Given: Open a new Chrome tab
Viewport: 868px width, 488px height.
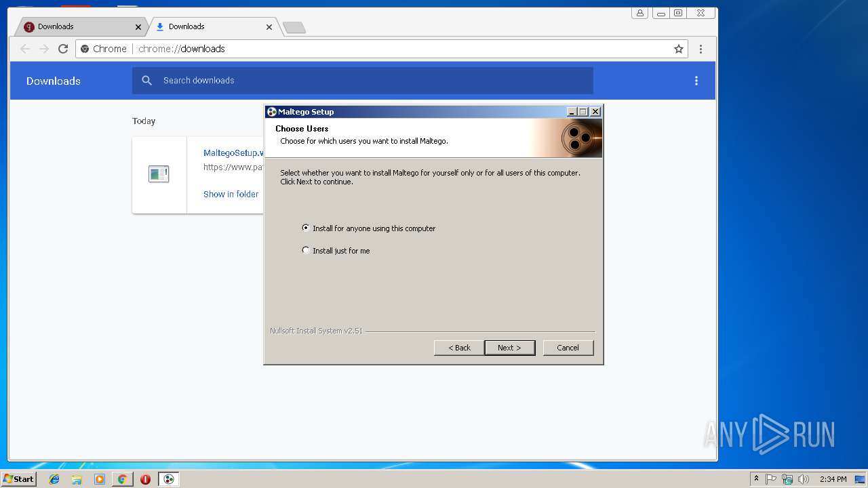Looking at the screenshot, I should click(x=294, y=27).
